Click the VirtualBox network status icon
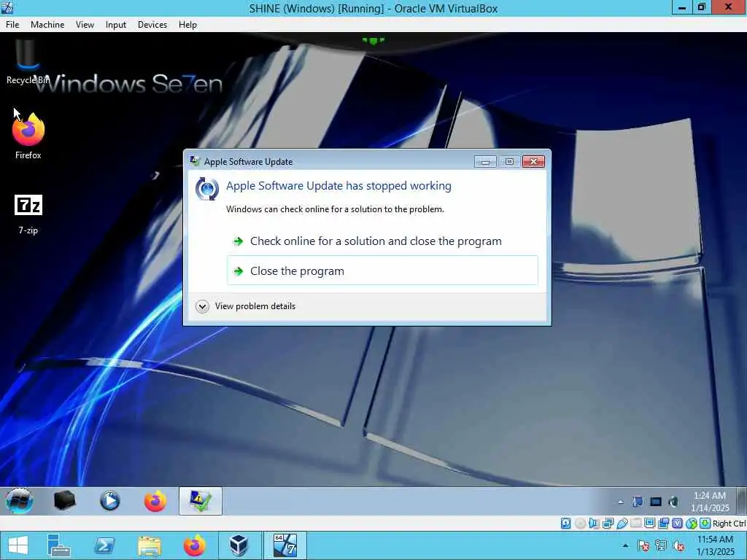 608,524
